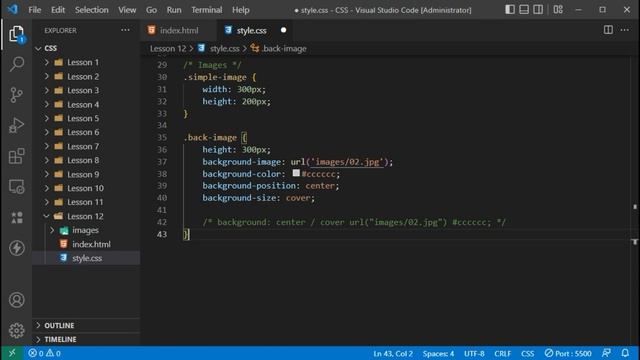Open the Search view in the activity bar
The width and height of the screenshot is (640, 360).
tap(17, 64)
